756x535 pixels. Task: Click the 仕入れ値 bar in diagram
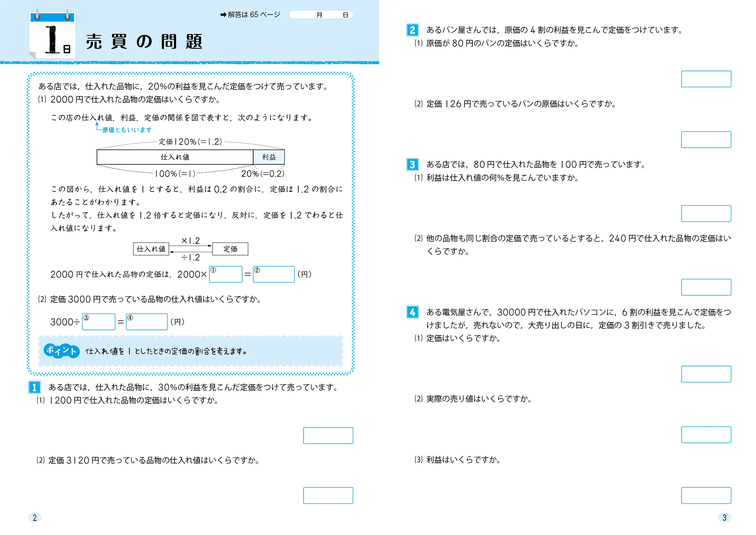pos(175,157)
